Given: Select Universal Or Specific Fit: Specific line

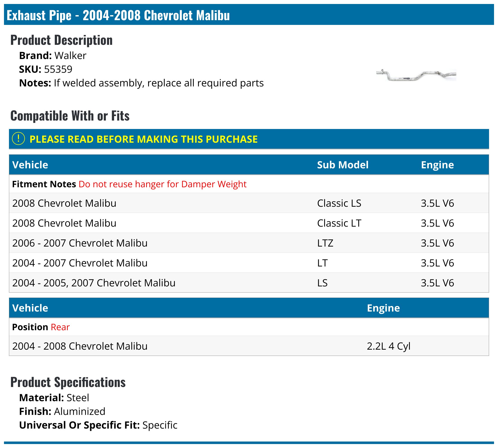Looking at the screenshot, I should point(98,425).
